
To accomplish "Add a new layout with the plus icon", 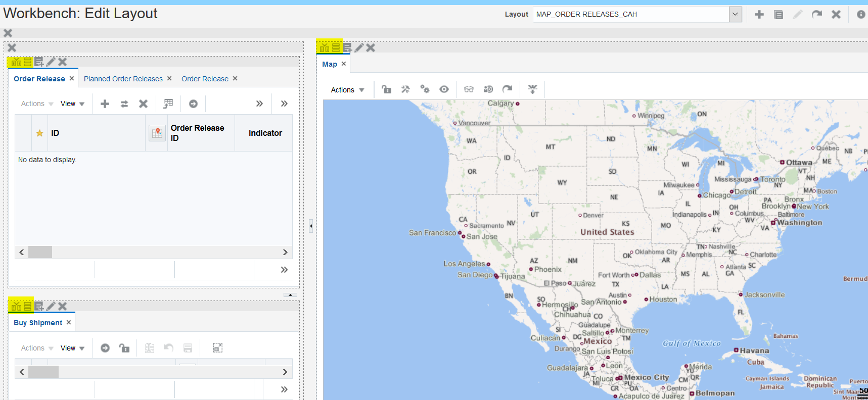I will [x=759, y=15].
